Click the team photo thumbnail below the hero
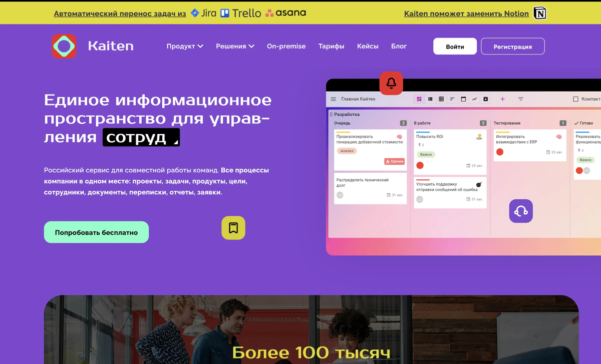601x364 pixels. click(311, 329)
